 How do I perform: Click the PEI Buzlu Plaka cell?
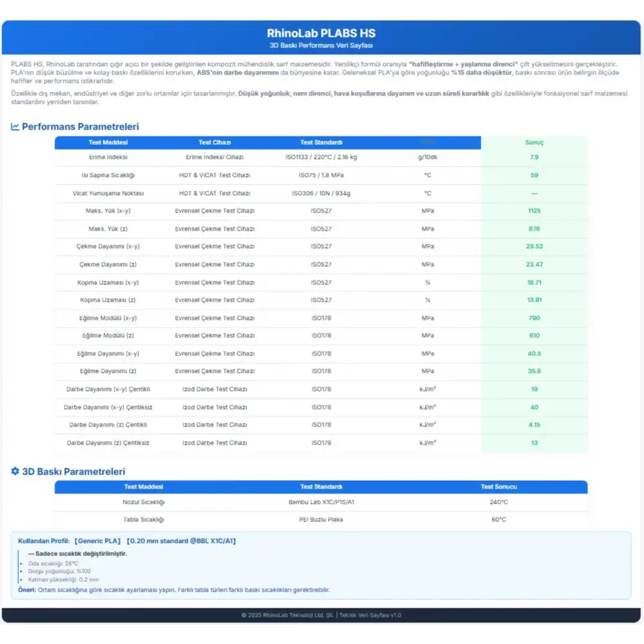pos(321,520)
